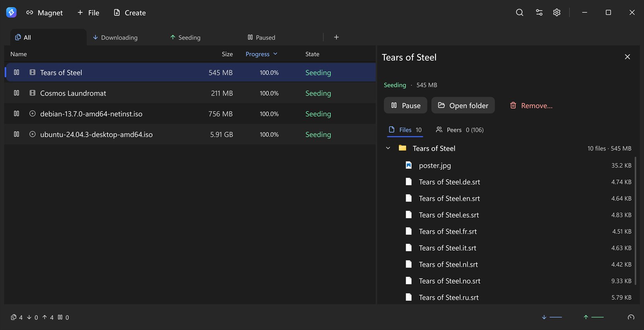The width and height of the screenshot is (644, 330).
Task: Open the search icon in title bar
Action: [x=520, y=12]
